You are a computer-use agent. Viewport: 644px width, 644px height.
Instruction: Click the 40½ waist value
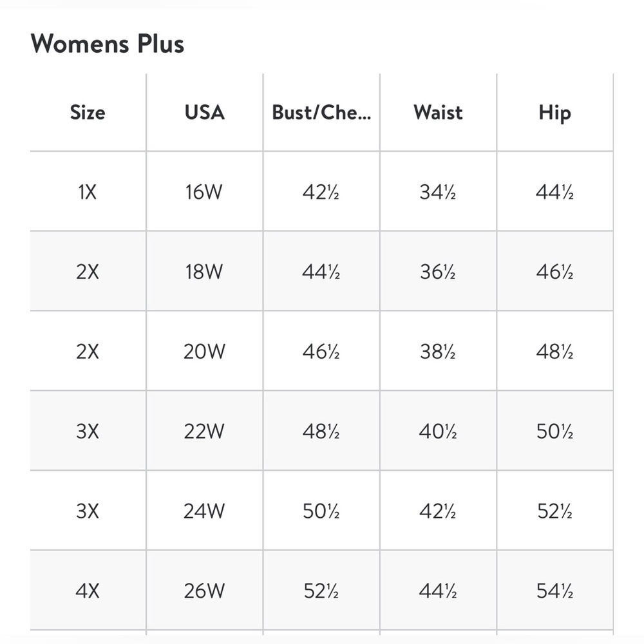click(x=438, y=431)
